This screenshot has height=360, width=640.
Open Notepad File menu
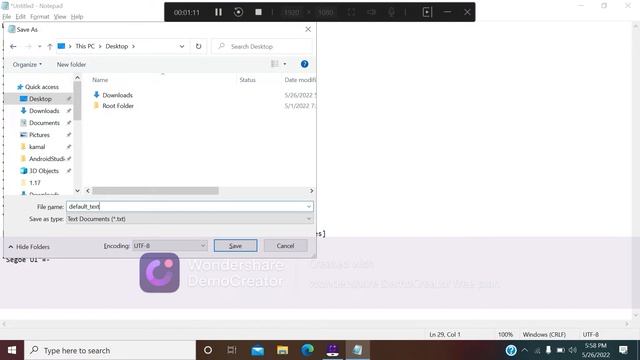point(7,17)
